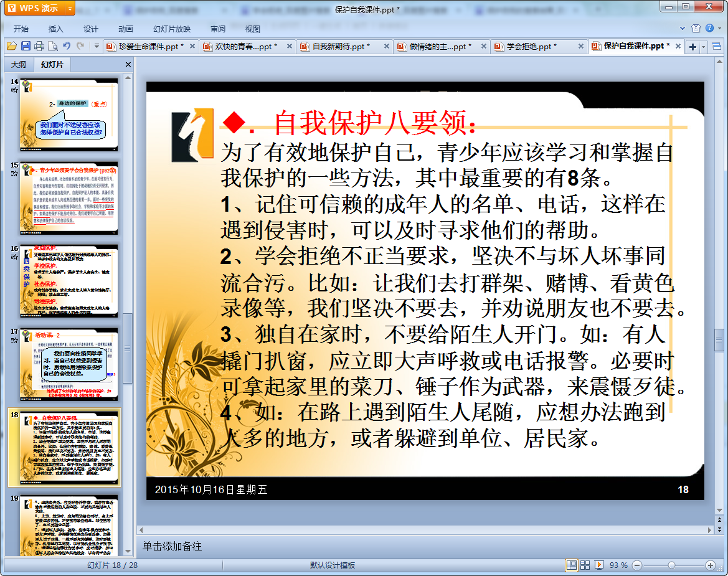Add a new document tab with plus
The width and height of the screenshot is (728, 576).
point(693,47)
